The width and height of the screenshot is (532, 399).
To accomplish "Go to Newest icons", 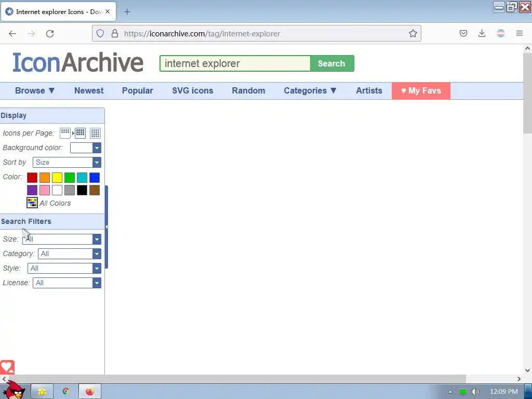I will (x=89, y=90).
